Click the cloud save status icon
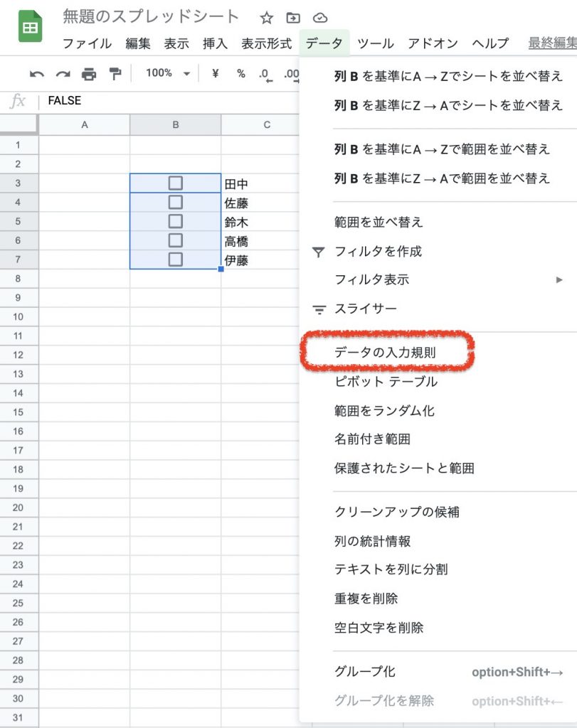577x728 pixels. [319, 18]
